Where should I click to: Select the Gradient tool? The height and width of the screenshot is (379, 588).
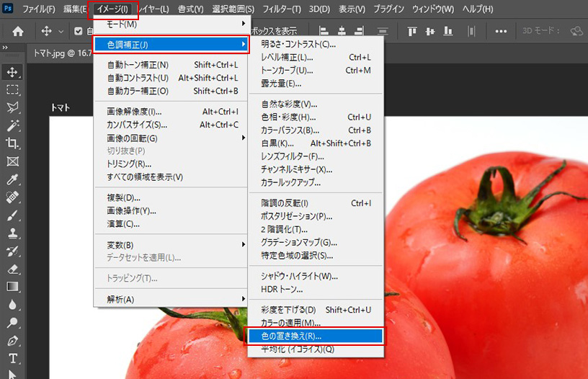tap(12, 287)
